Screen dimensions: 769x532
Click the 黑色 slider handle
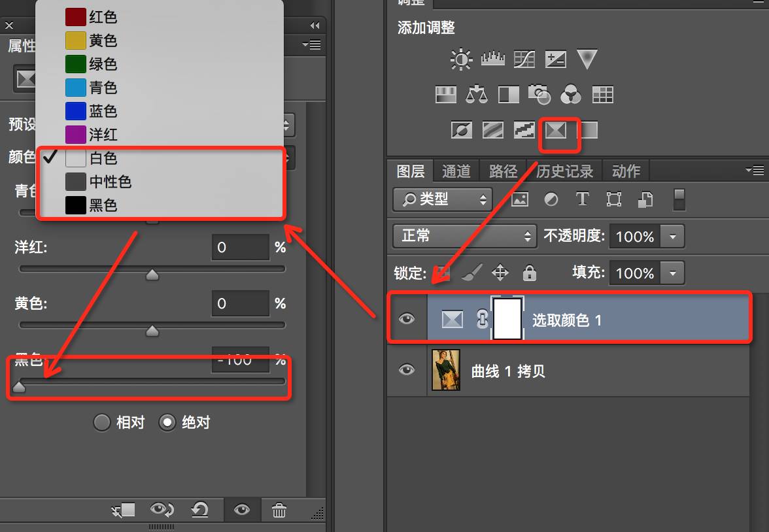(18, 386)
